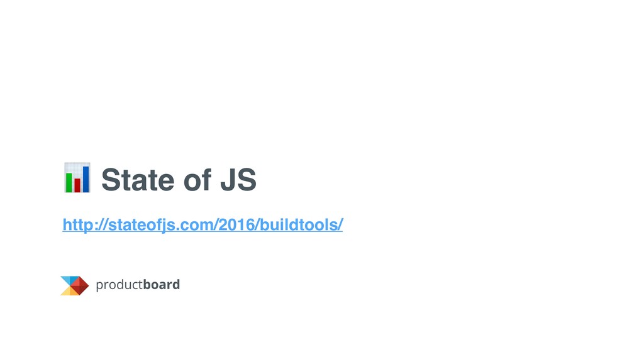644x362 pixels.
Task: Select the "State of JS" heading
Action: (x=179, y=180)
